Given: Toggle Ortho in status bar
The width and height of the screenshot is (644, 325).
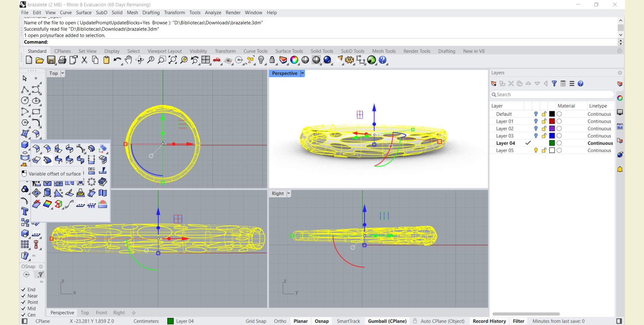Looking at the screenshot, I should pyautogui.click(x=280, y=321).
